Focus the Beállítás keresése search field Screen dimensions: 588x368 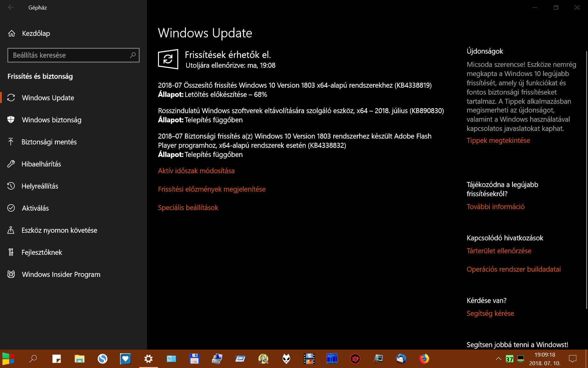tap(73, 55)
